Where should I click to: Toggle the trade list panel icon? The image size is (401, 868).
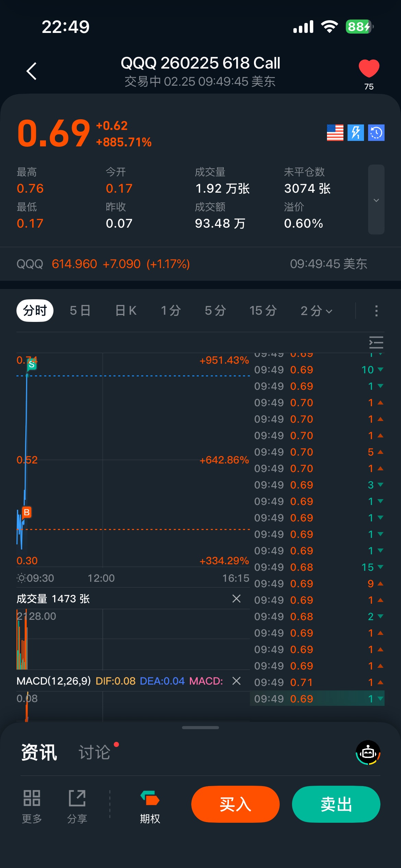coord(376,342)
